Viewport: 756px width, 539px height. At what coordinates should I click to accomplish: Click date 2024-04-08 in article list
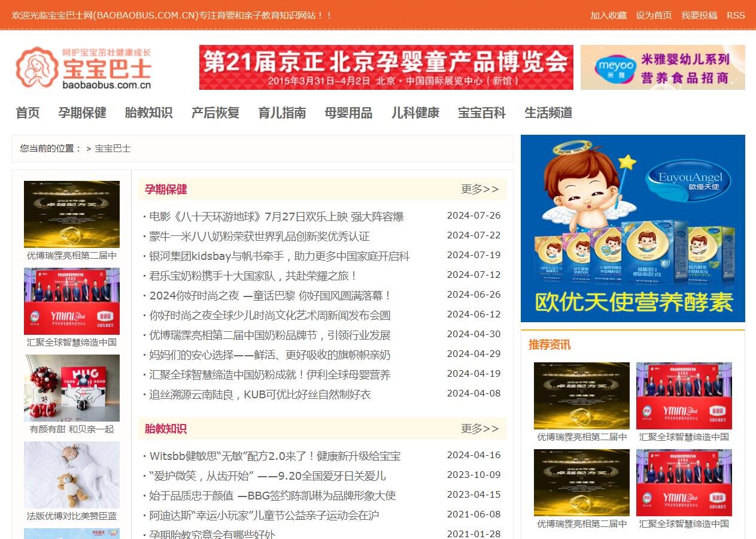coord(473,393)
